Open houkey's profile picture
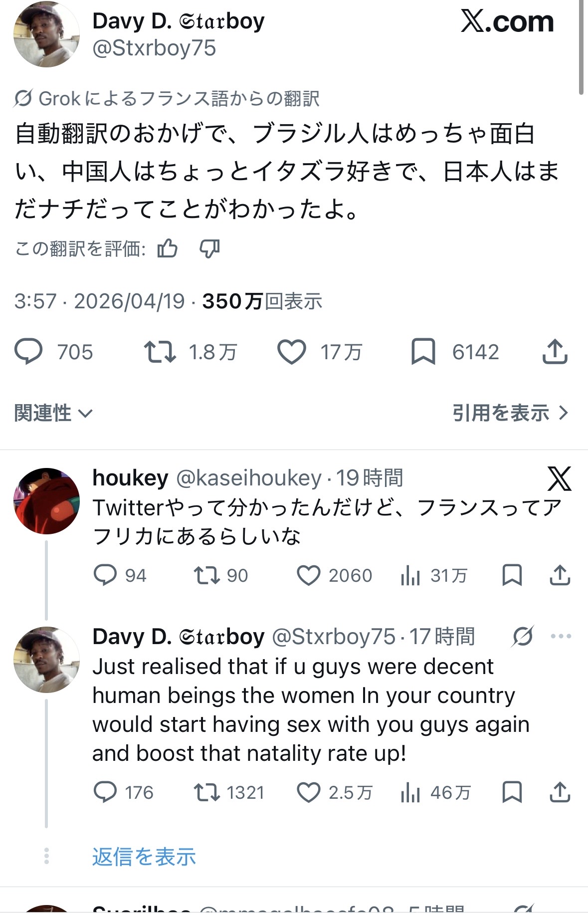 (x=46, y=501)
